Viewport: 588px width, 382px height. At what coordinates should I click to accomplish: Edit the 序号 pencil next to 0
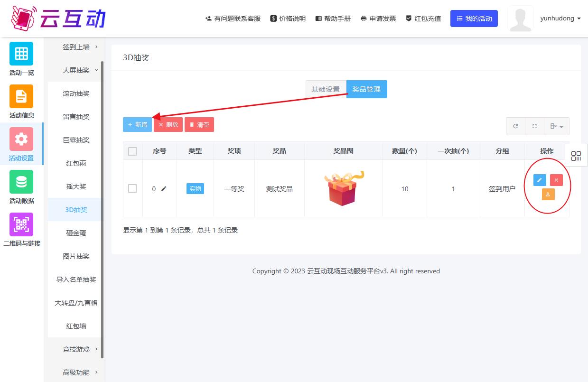(164, 189)
